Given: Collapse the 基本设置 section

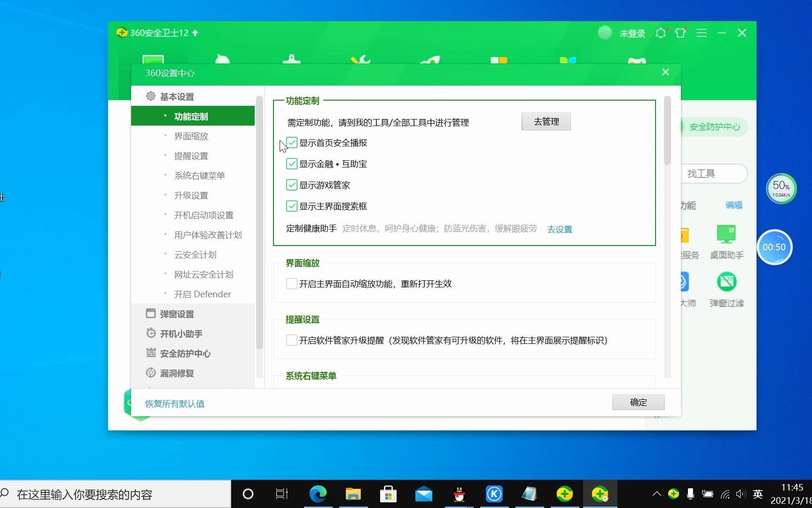Looking at the screenshot, I should point(177,96).
